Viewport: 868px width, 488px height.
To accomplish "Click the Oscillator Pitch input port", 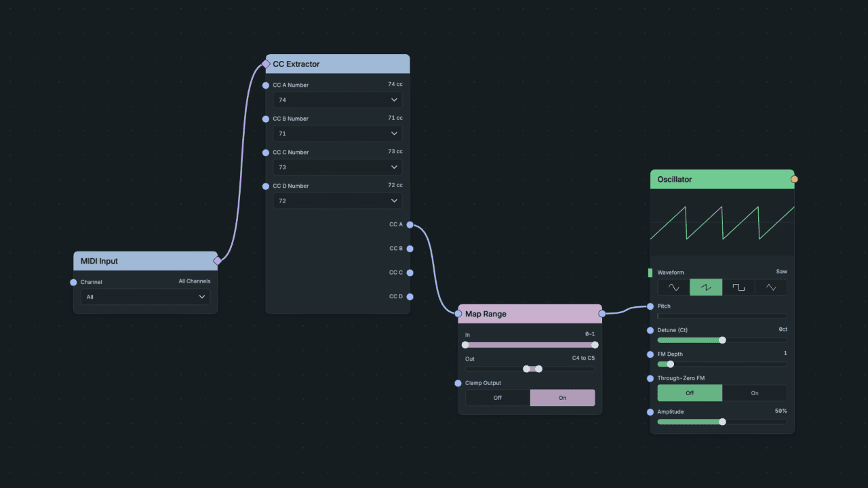I will point(651,306).
